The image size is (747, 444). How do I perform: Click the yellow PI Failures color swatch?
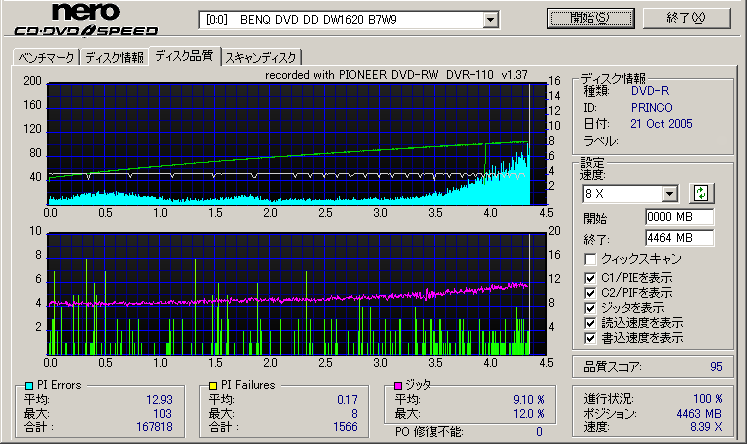pyautogui.click(x=213, y=385)
